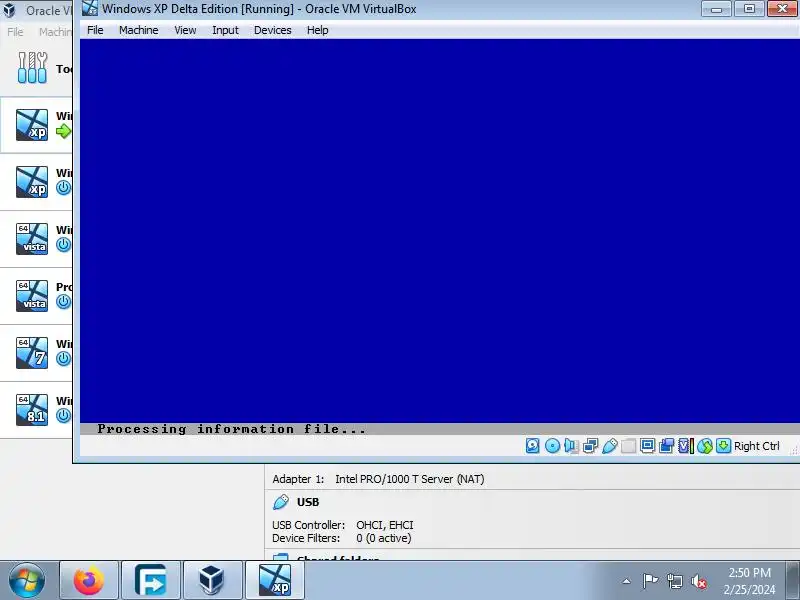Screen dimensions: 800x600
Task: Click the 'OHCI, EHCI' USB controller value
Action: pos(385,525)
